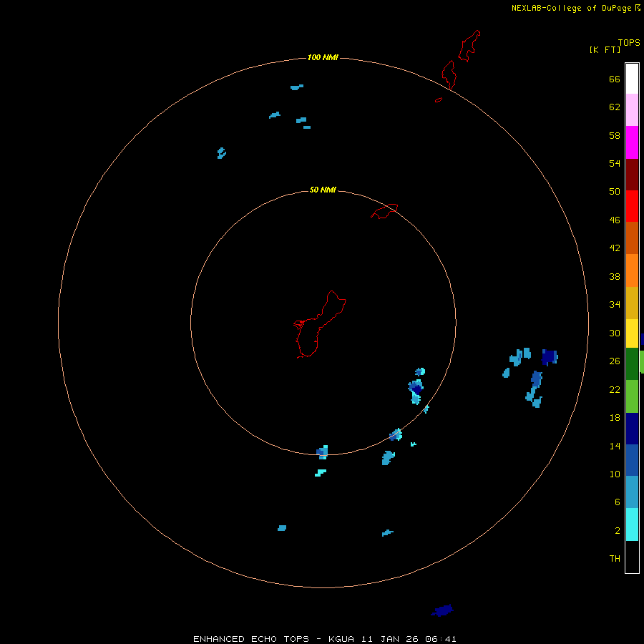Click the 06:41 timestamp
Image resolution: width=644 pixels, height=644 pixels.
coord(441,639)
